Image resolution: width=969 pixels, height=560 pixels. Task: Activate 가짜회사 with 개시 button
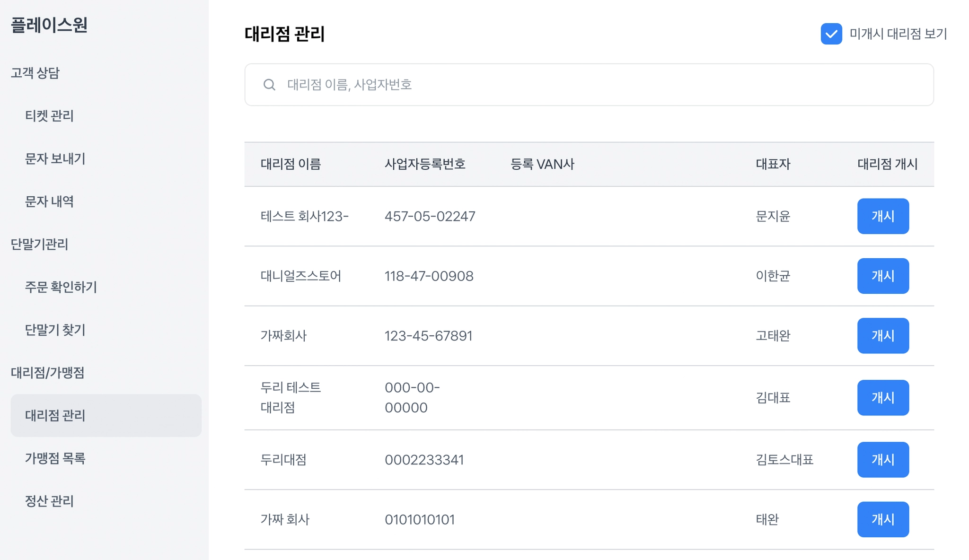point(882,336)
